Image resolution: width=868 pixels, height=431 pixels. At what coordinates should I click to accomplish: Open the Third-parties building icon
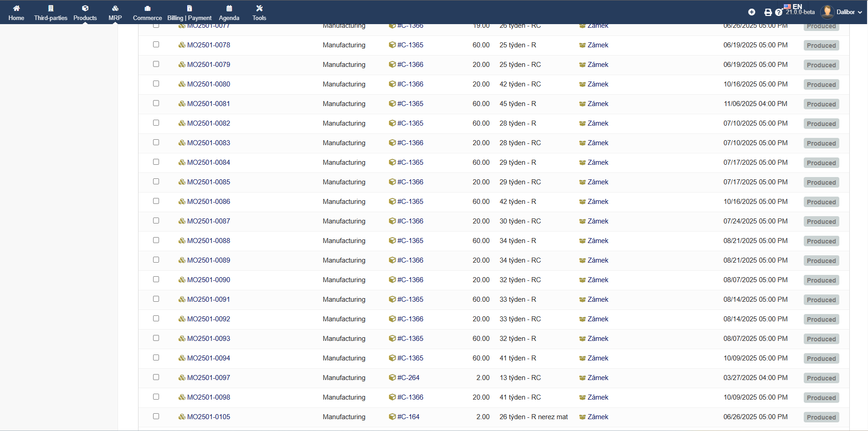(51, 8)
